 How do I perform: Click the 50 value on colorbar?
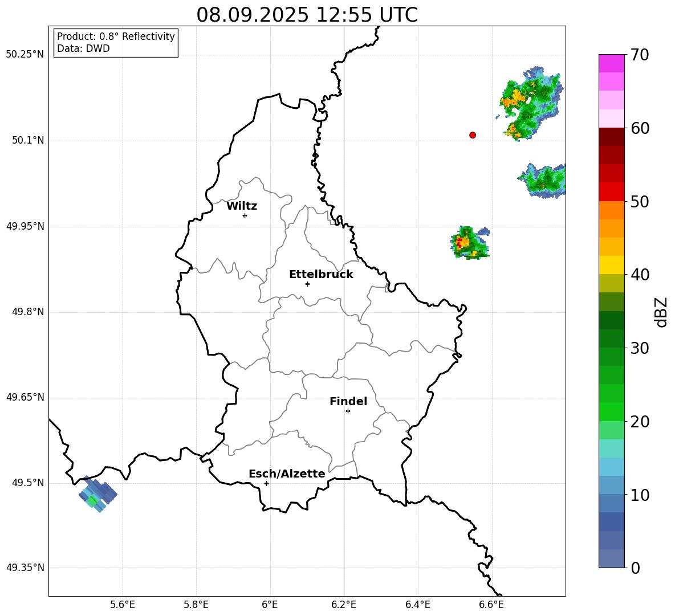[640, 201]
